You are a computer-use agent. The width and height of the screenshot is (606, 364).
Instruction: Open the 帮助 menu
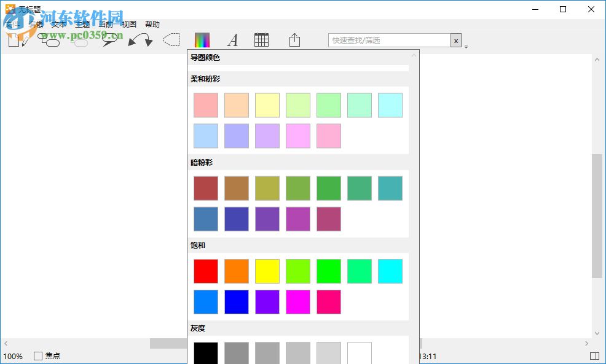point(152,24)
